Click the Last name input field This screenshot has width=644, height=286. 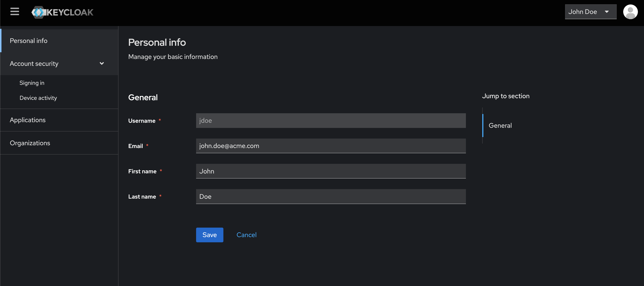tap(331, 196)
